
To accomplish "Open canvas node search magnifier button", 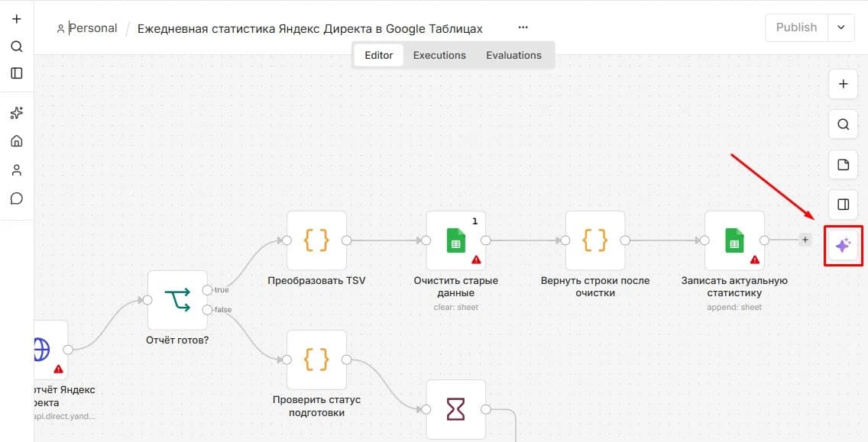I will click(x=843, y=124).
